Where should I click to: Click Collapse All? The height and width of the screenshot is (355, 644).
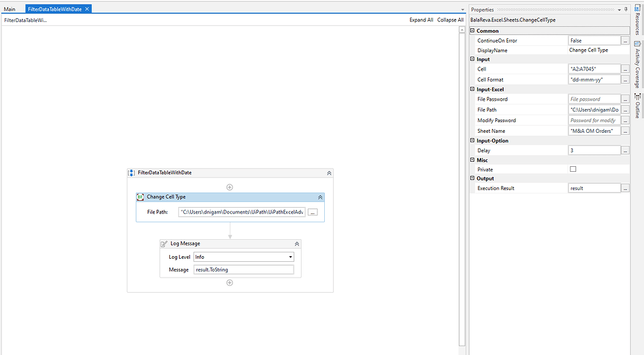point(450,20)
